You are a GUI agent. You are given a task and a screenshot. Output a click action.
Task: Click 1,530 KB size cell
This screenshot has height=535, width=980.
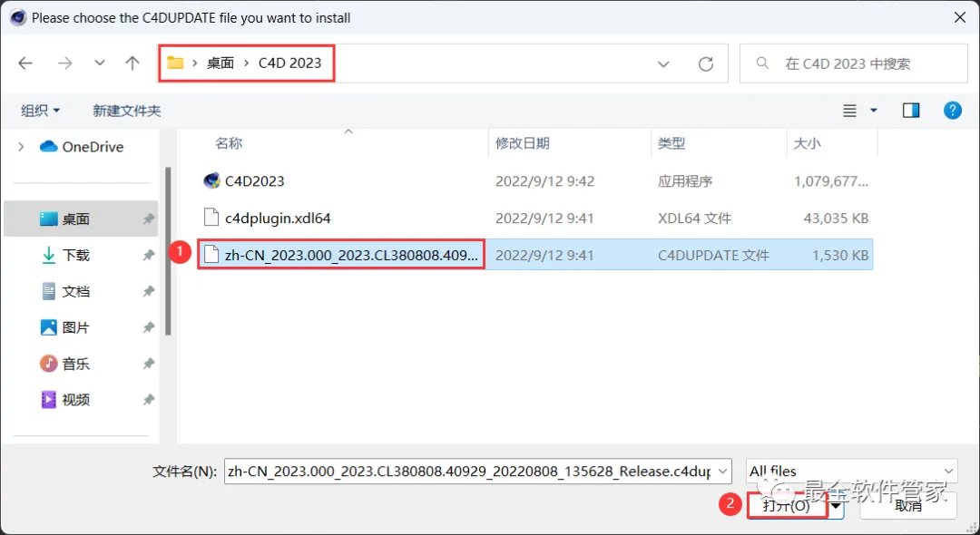click(840, 256)
